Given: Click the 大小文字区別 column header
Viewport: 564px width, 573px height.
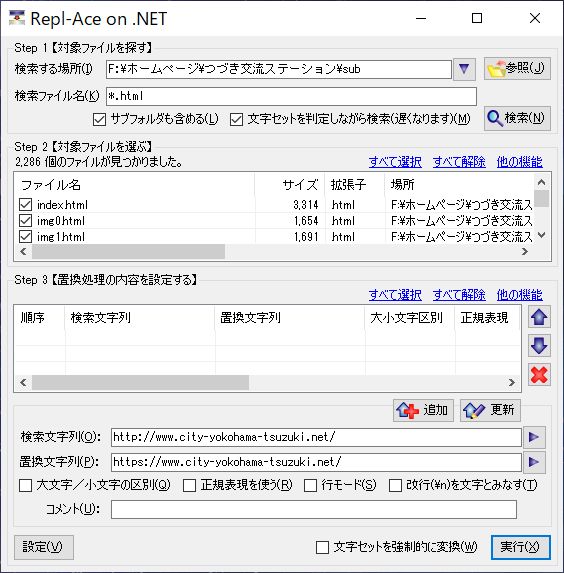Looking at the screenshot, I should click(x=409, y=318).
